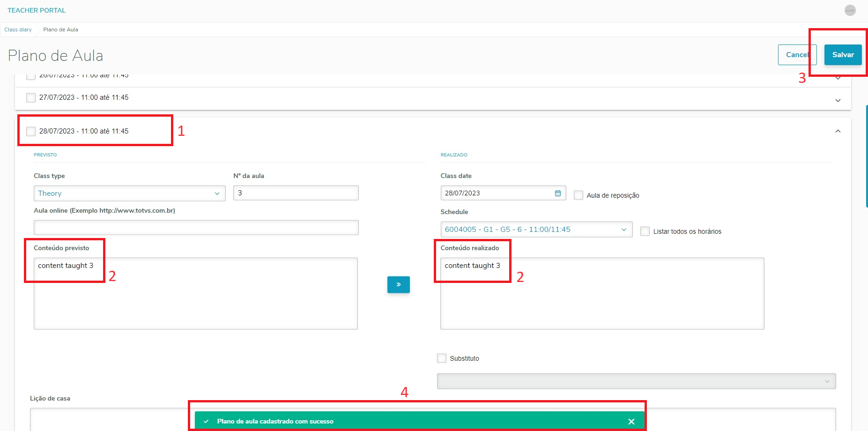Viewport: 868px width, 431px height.
Task: Open the Class type Theory dropdown
Action: coord(130,193)
